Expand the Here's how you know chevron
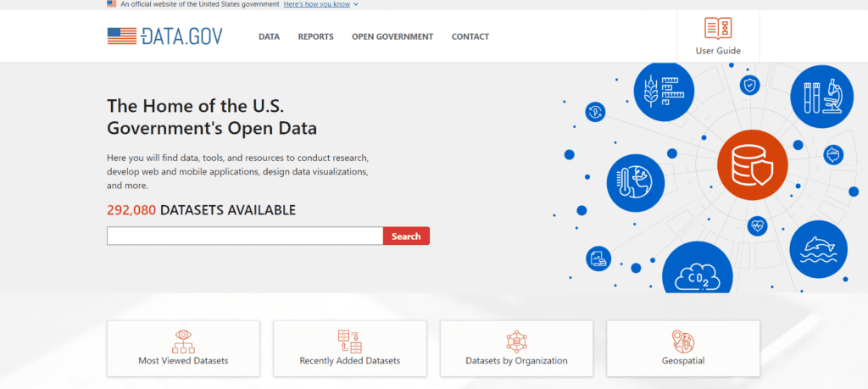868x389 pixels. click(x=355, y=4)
